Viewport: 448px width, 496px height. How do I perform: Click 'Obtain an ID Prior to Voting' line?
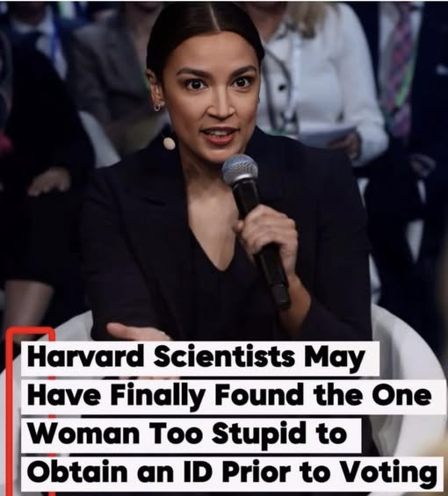[232, 472]
